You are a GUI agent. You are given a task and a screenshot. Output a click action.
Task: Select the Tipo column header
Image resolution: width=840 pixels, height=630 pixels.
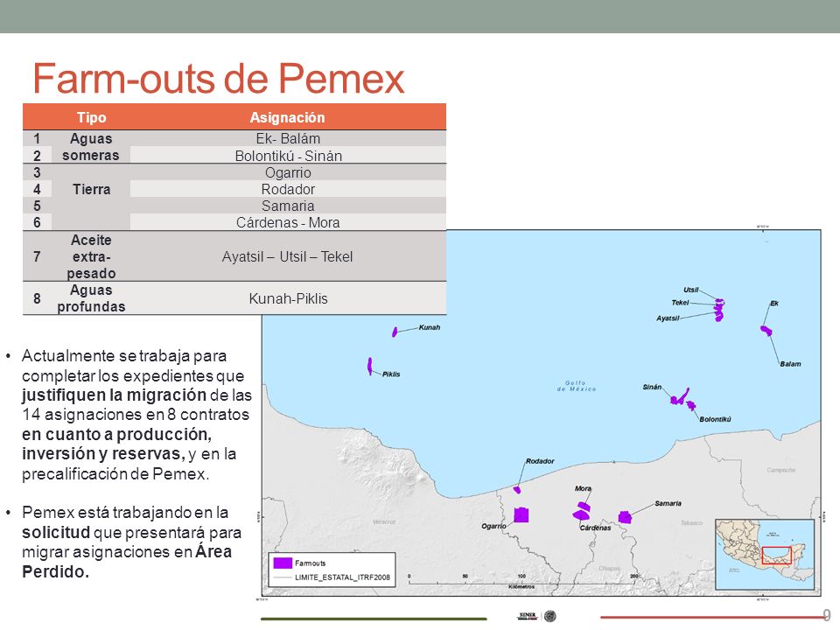[x=92, y=117]
